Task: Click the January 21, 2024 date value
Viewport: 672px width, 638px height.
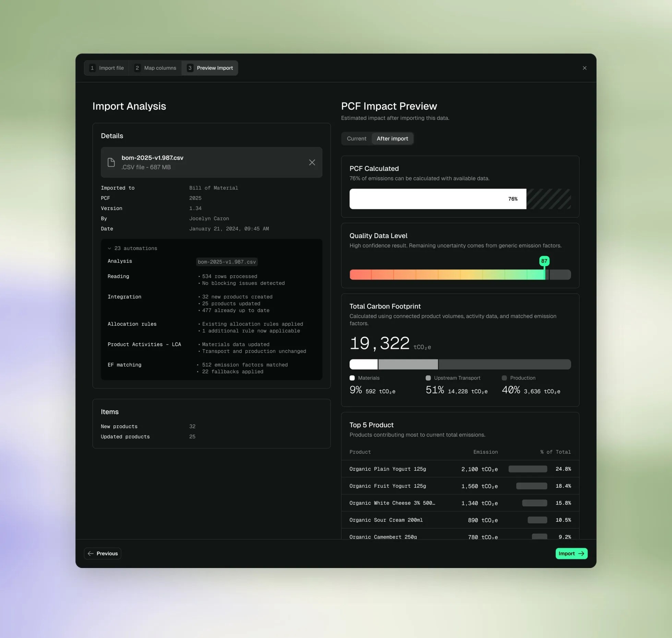Action: (x=229, y=229)
